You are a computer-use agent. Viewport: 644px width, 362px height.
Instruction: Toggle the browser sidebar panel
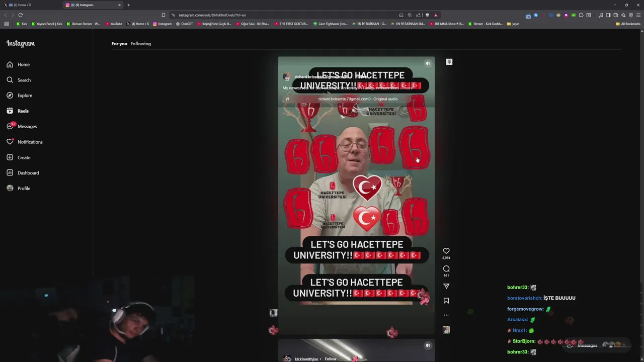pyautogui.click(x=608, y=15)
